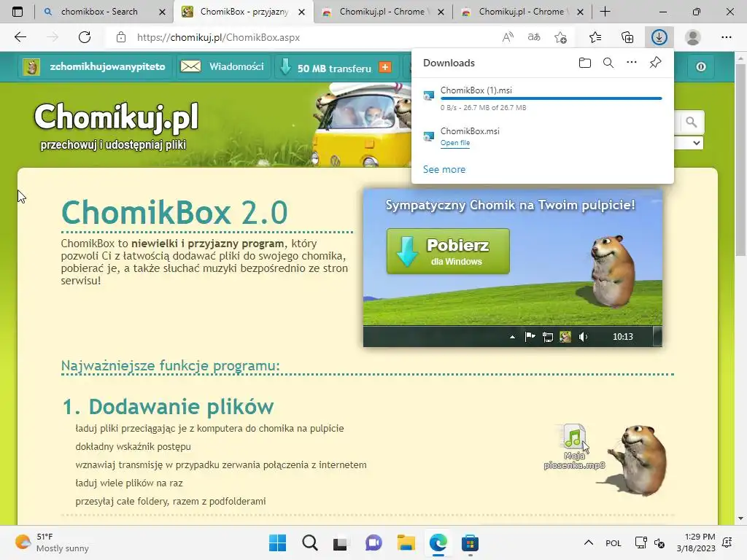Click See more in Downloads
Screen dimensions: 747x560
point(444,169)
